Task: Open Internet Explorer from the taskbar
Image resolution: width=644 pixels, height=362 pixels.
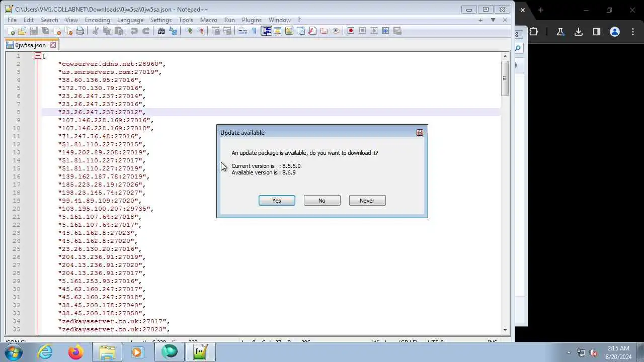Action: click(x=45, y=352)
